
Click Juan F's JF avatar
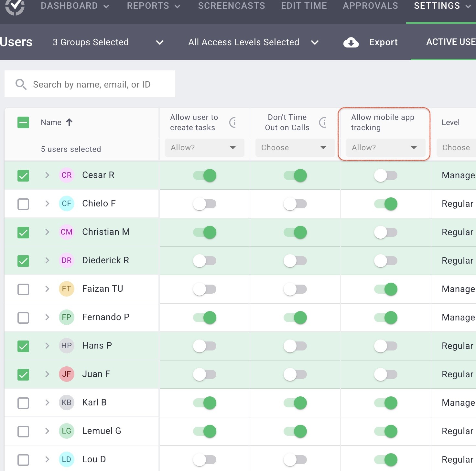67,374
